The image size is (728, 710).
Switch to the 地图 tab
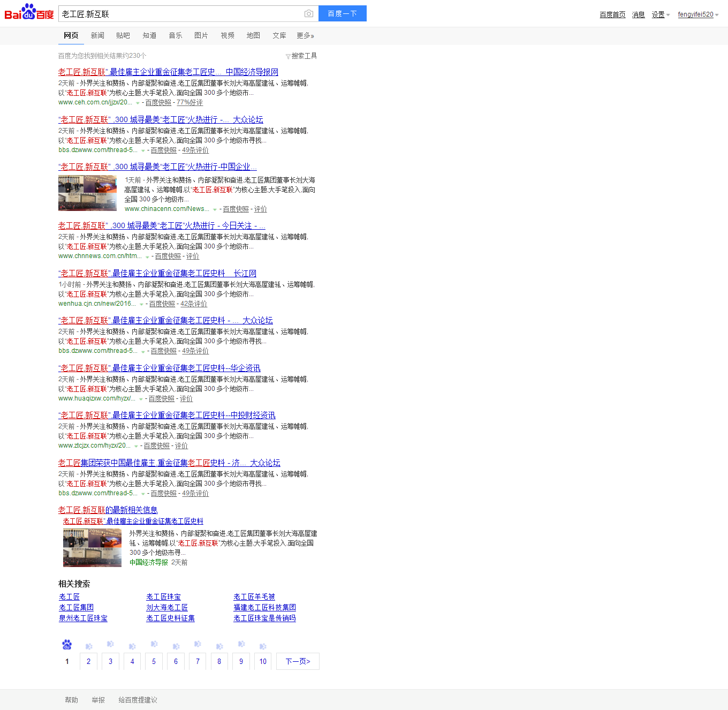point(253,35)
